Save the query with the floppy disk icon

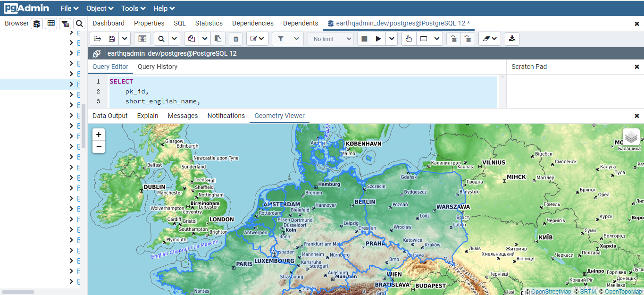[x=111, y=39]
